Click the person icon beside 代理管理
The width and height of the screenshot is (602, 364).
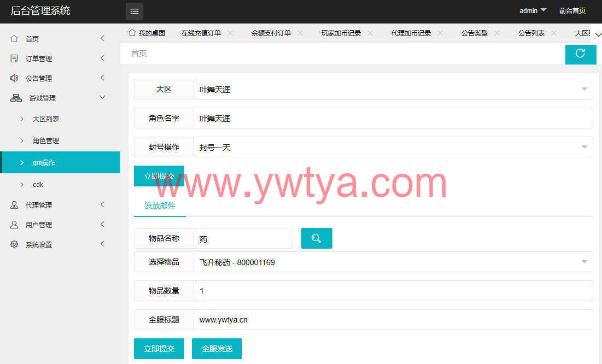coord(14,205)
